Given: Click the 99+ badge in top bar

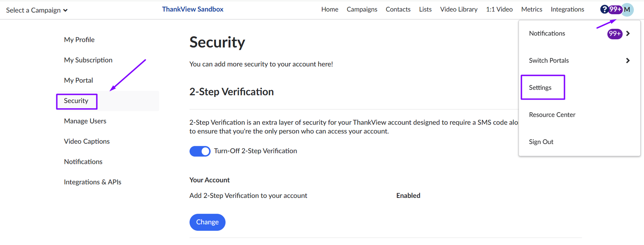Looking at the screenshot, I should (615, 9).
